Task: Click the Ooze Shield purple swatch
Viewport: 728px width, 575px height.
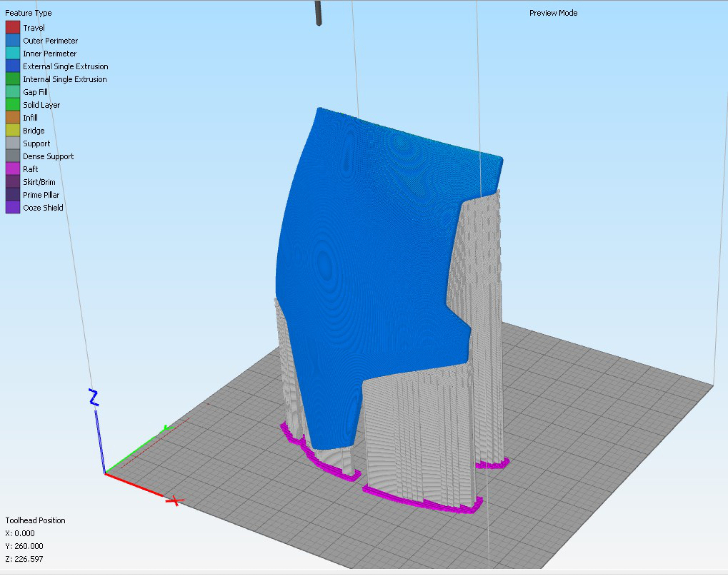Action: (x=13, y=207)
